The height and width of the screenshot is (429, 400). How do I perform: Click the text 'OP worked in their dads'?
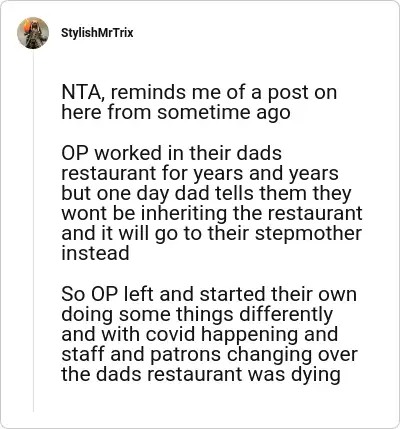[172, 153]
